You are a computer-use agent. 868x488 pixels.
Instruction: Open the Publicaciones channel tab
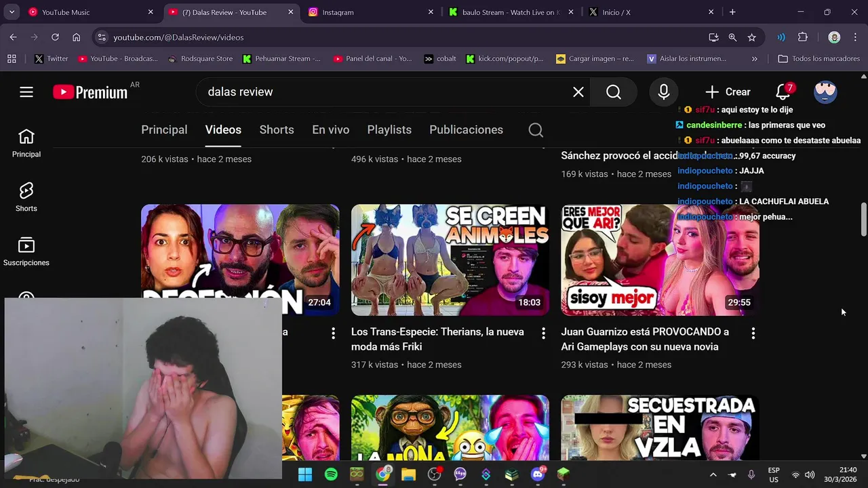click(466, 129)
